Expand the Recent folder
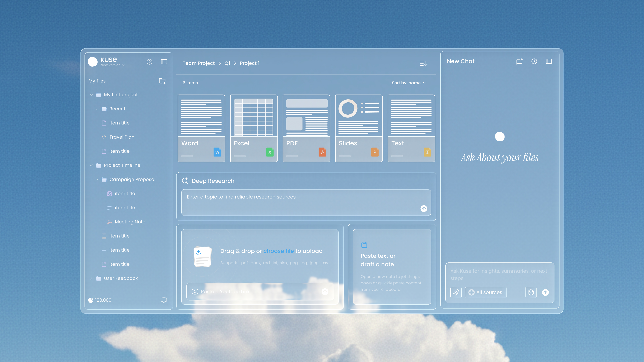Image resolution: width=644 pixels, height=362 pixels. pyautogui.click(x=97, y=109)
